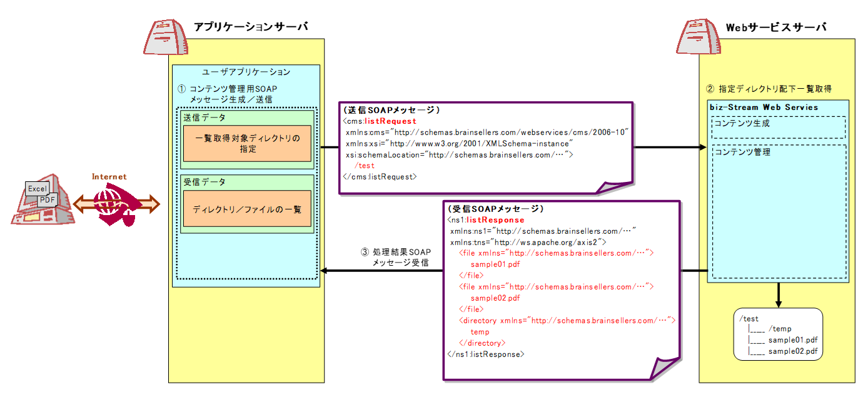868x397 pixels.
Task: Select the コンテンツ生成 dashed box
Action: pos(779,127)
